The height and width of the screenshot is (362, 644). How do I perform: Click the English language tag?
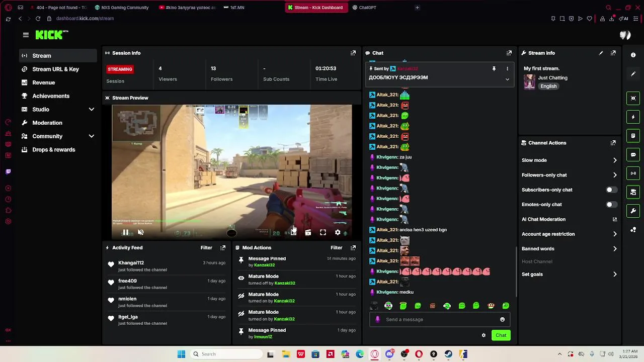click(x=548, y=86)
